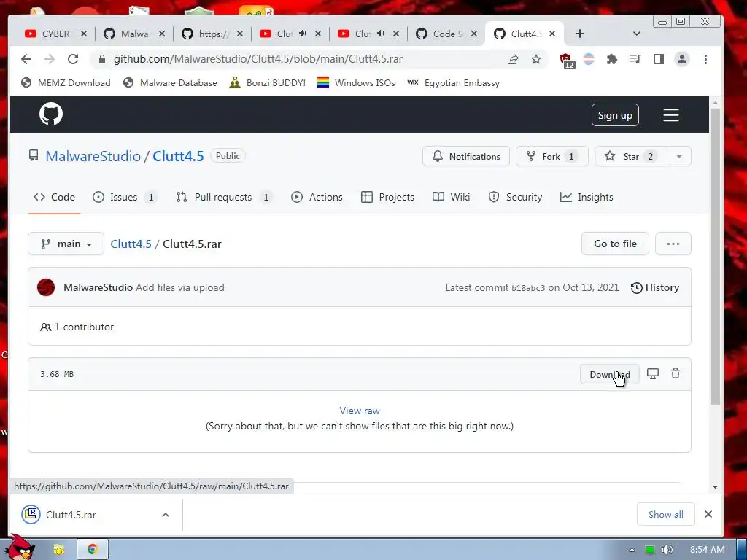Open the Issues tab
The height and width of the screenshot is (560, 747).
tap(125, 197)
